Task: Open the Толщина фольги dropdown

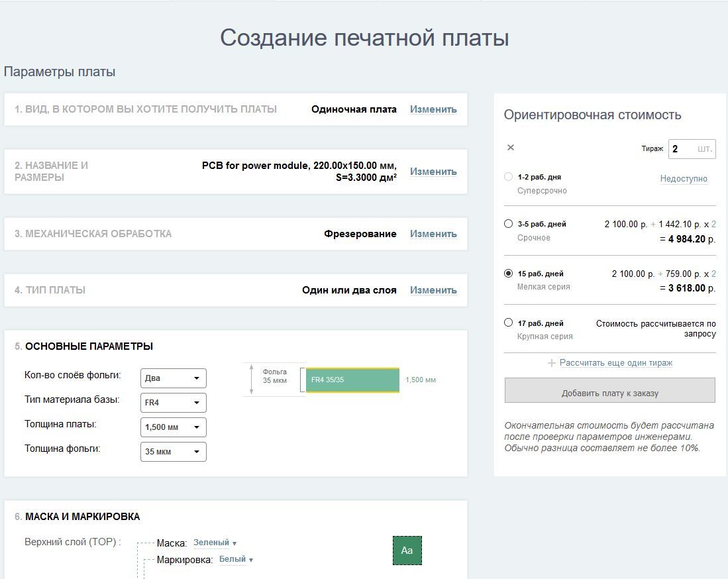Action: click(173, 452)
